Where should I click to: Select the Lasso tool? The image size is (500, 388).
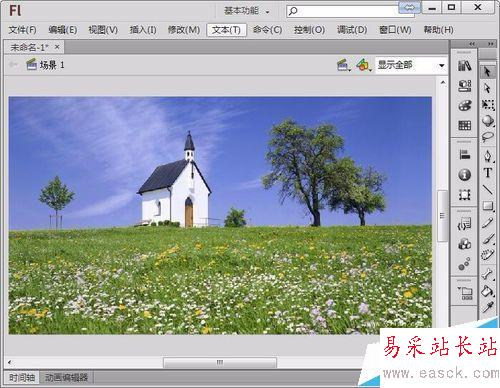[488, 137]
